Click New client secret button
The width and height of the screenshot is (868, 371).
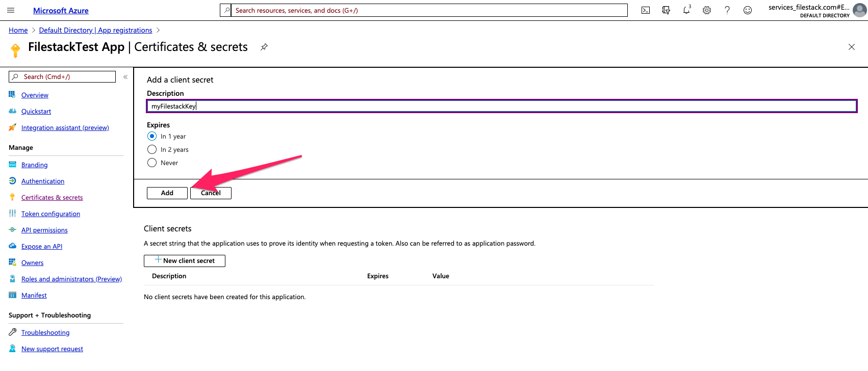pyautogui.click(x=185, y=261)
